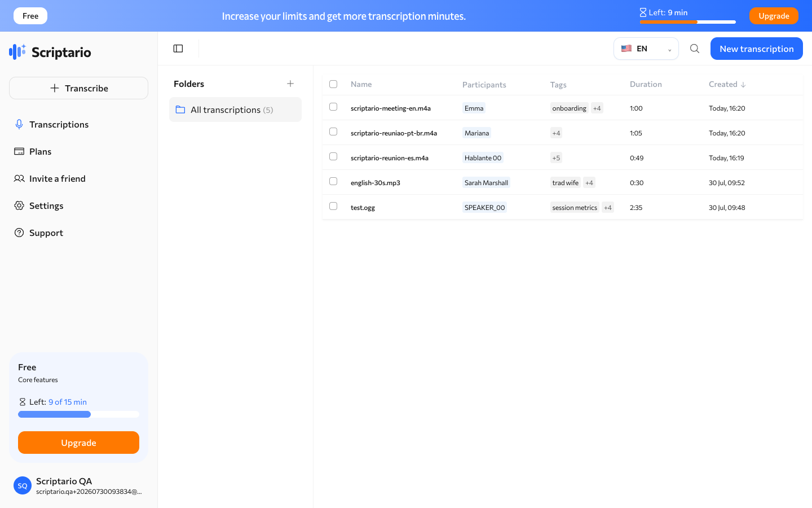This screenshot has height=508, width=812.
Task: Check the english-30s.mp3 row checkbox
Action: [x=333, y=181]
